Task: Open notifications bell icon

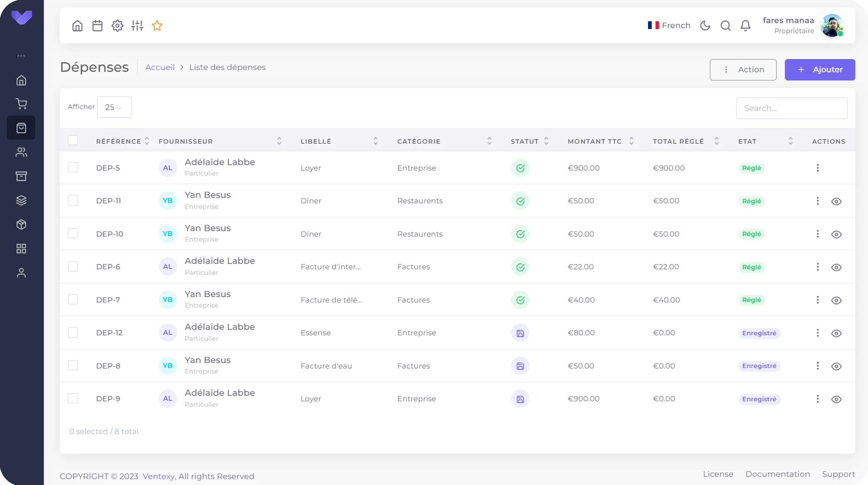Action: 745,26
